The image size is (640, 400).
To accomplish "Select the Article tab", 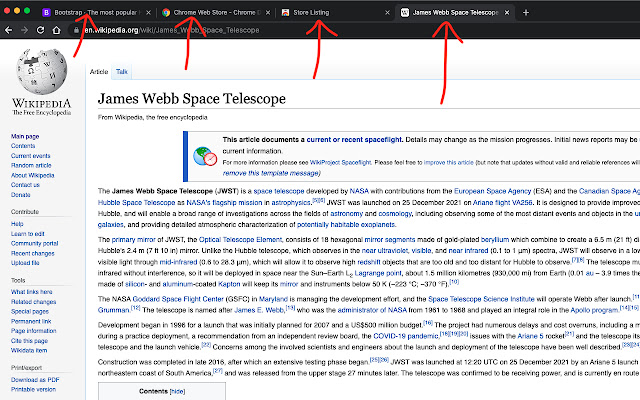I will (x=99, y=72).
